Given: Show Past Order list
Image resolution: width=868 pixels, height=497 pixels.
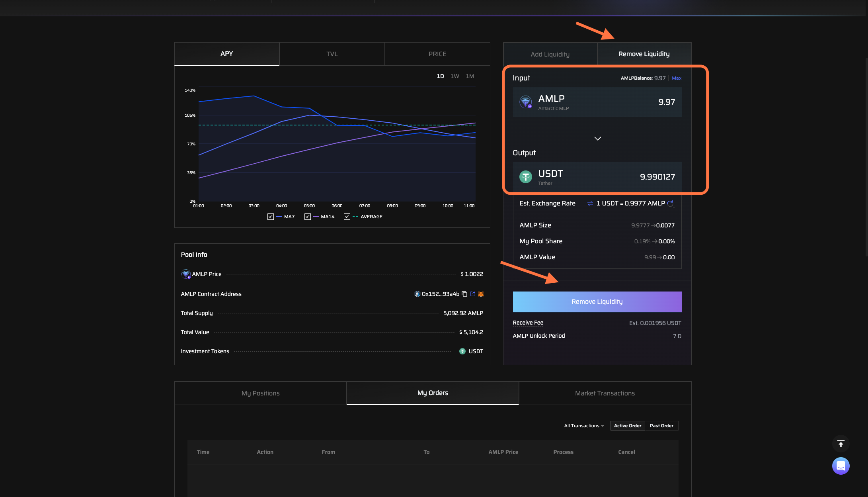Looking at the screenshot, I should coord(661,426).
